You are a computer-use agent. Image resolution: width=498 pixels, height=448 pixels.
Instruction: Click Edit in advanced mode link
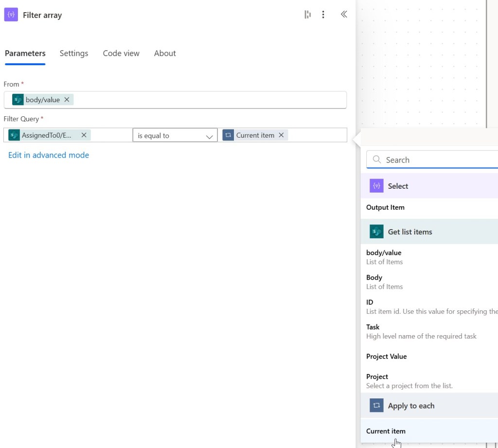(49, 155)
